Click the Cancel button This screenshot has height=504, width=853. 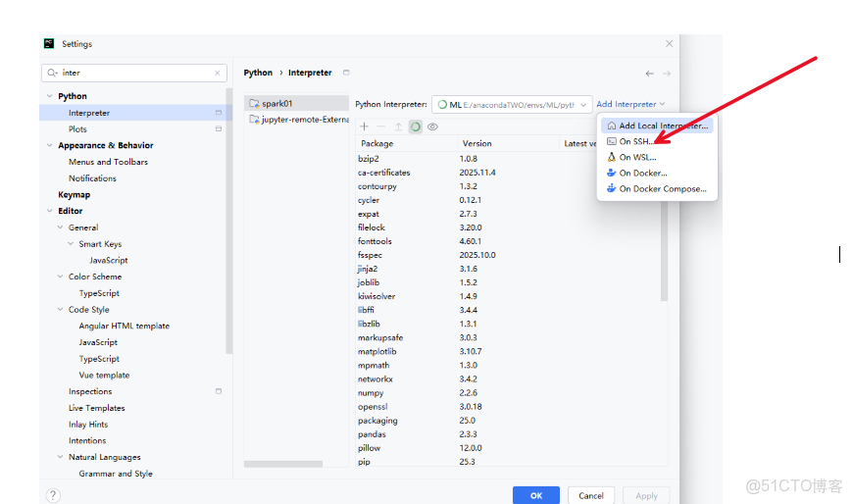[x=591, y=495]
